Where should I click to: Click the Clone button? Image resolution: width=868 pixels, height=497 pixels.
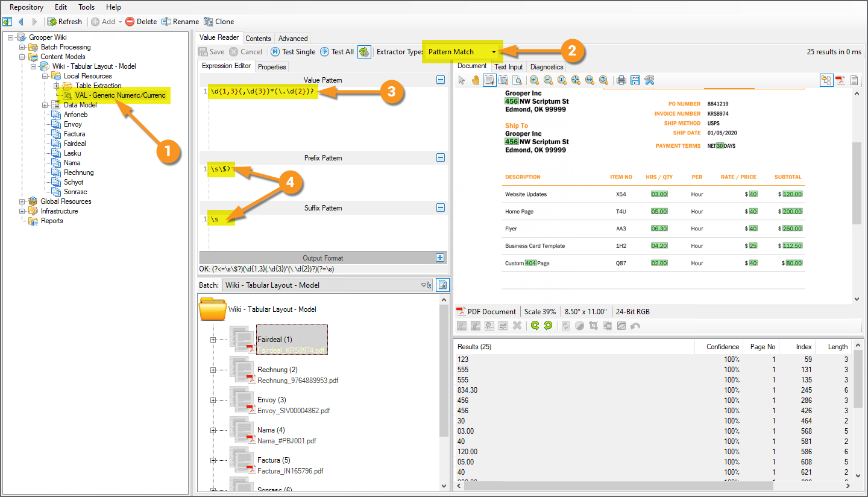click(219, 22)
